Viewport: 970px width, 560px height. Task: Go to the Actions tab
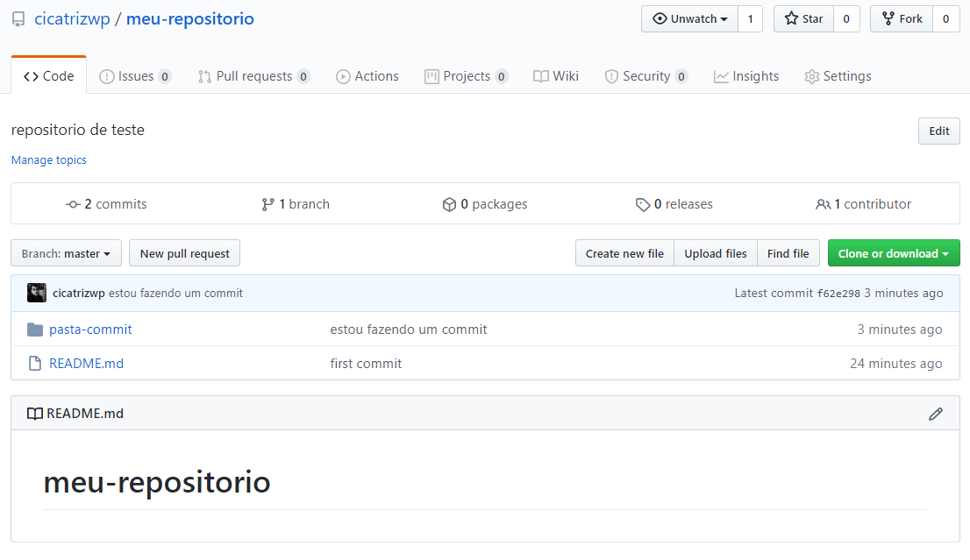click(x=367, y=76)
